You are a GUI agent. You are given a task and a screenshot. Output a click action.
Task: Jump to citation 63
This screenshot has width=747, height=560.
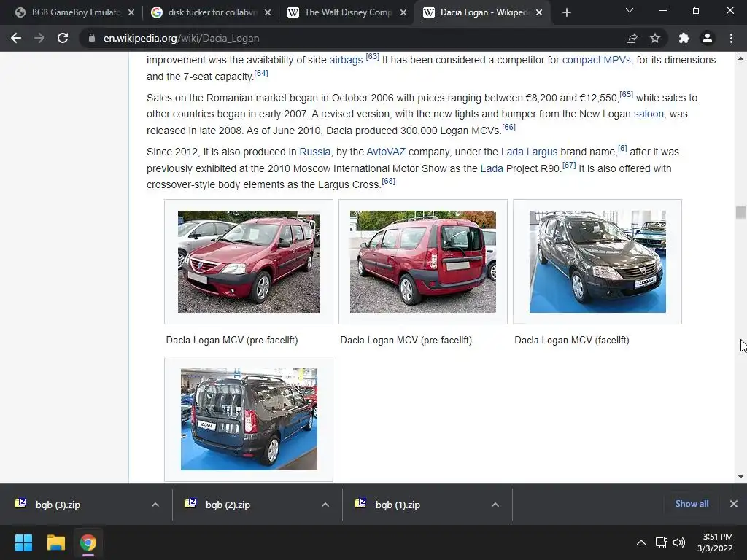373,57
